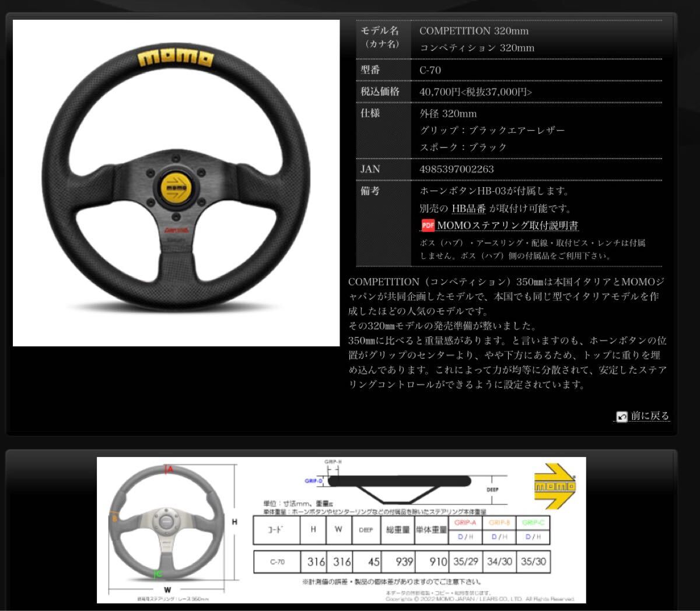Click the 仕様 row label
This screenshot has height=611, width=700.
pos(370,114)
